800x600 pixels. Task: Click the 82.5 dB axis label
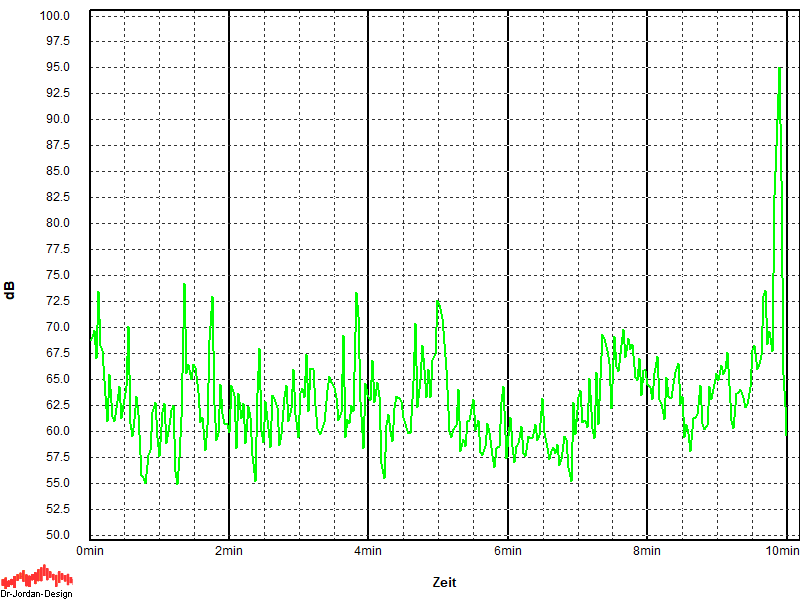pos(56,197)
